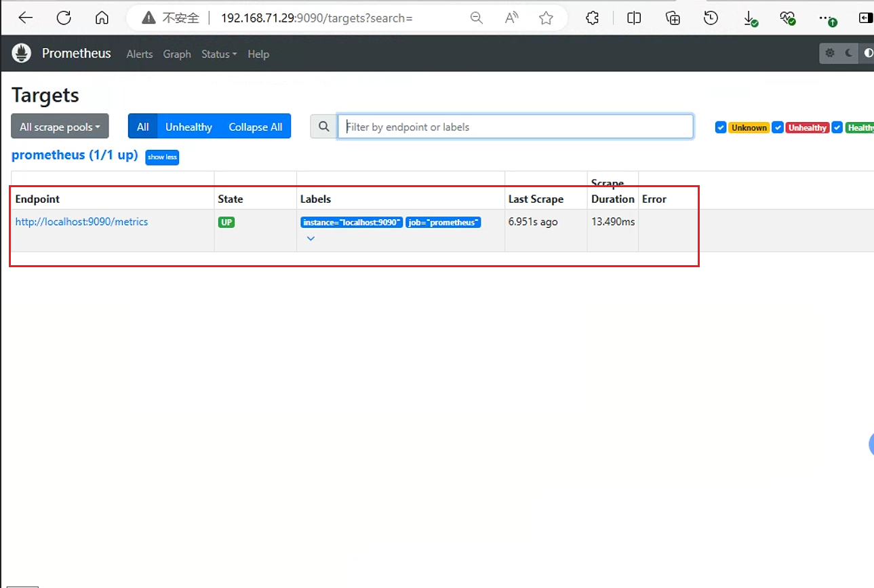Uncheck the Unknown state checkbox
Viewport: 874px width, 588px height.
coord(721,128)
